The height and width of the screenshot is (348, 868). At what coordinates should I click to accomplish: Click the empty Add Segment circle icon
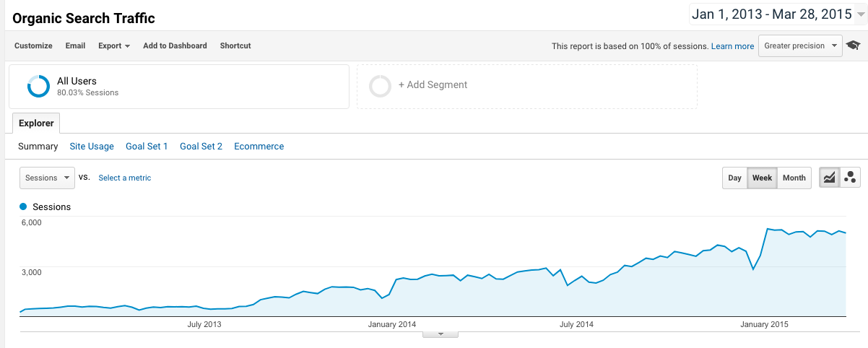pos(380,86)
